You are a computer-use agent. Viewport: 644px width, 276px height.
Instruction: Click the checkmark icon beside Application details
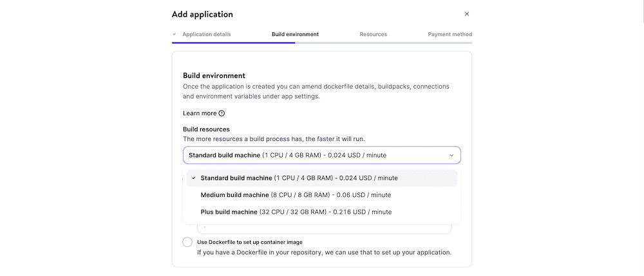175,34
